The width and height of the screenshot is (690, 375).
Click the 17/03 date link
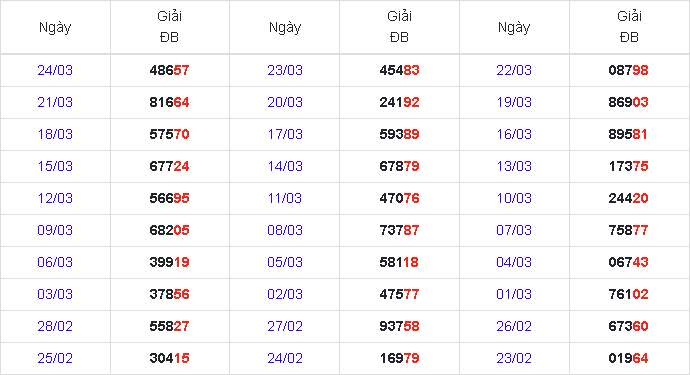pyautogui.click(x=285, y=134)
